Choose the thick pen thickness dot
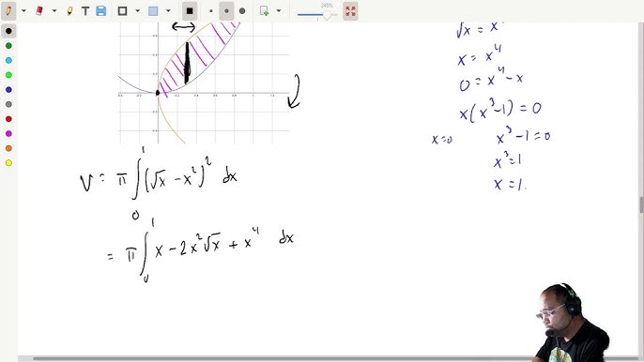The height and width of the screenshot is (362, 644). tap(242, 11)
